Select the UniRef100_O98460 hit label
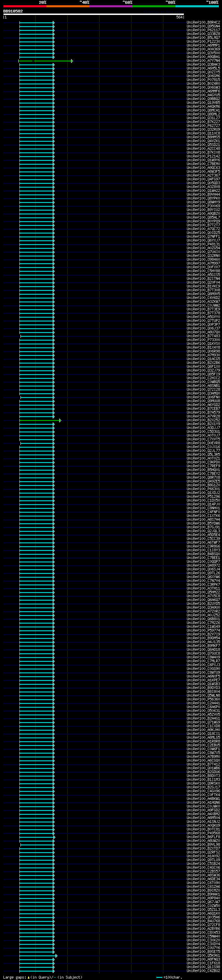This screenshot has width=222, height=980. point(203,259)
